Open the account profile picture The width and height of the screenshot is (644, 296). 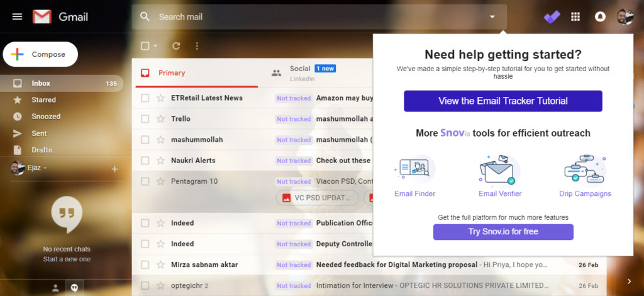point(625,17)
